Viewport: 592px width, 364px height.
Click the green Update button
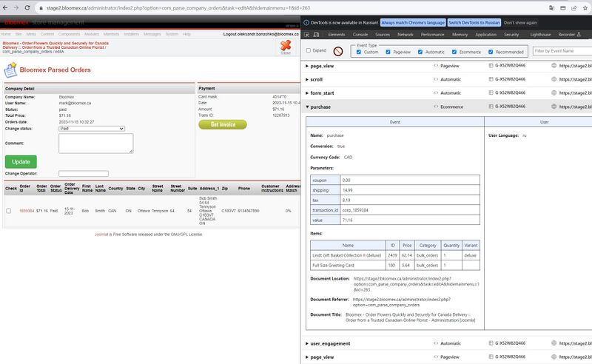coord(21,161)
